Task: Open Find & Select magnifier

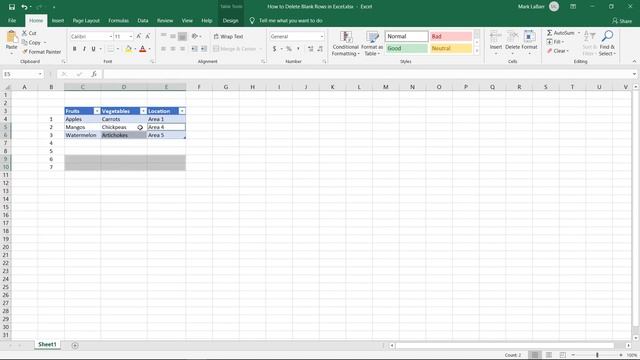Action: point(607,43)
